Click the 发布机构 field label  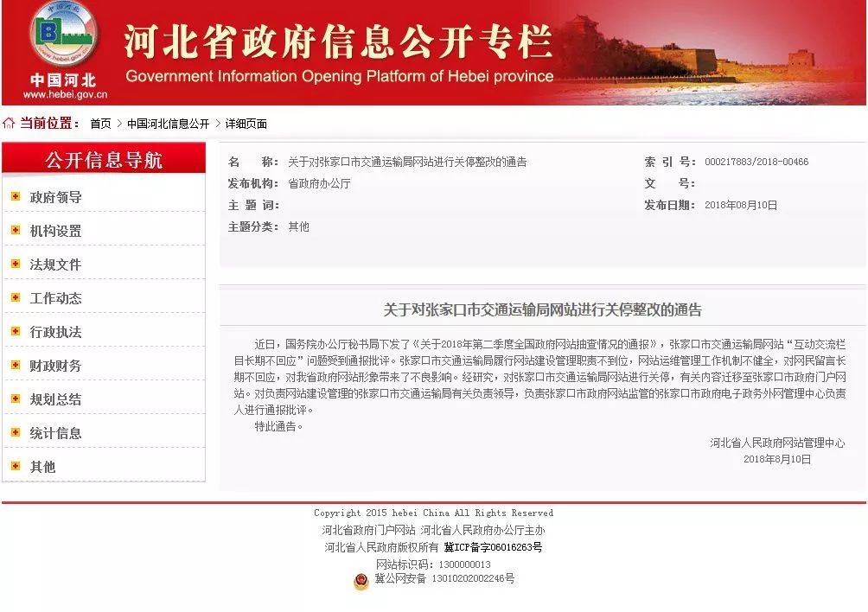point(253,184)
